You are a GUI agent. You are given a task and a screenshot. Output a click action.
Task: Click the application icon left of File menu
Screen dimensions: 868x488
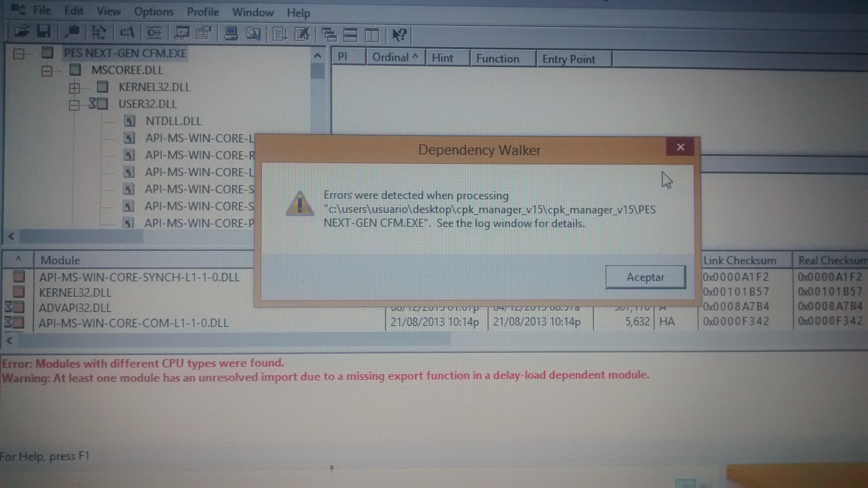[x=18, y=10]
